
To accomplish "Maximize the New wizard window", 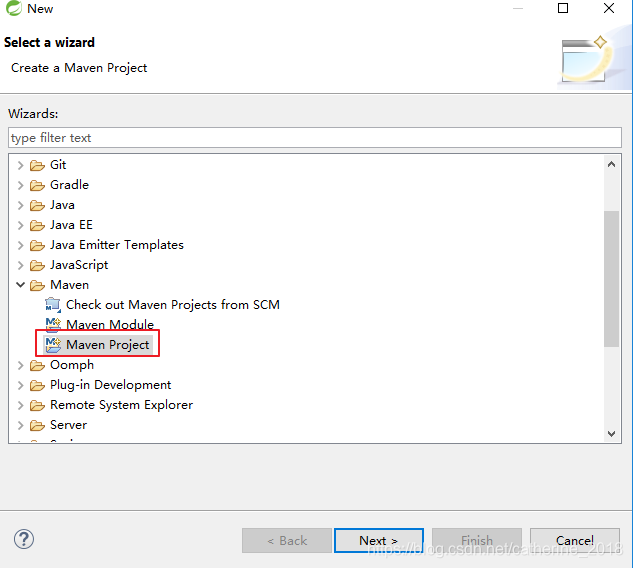I will pyautogui.click(x=563, y=8).
